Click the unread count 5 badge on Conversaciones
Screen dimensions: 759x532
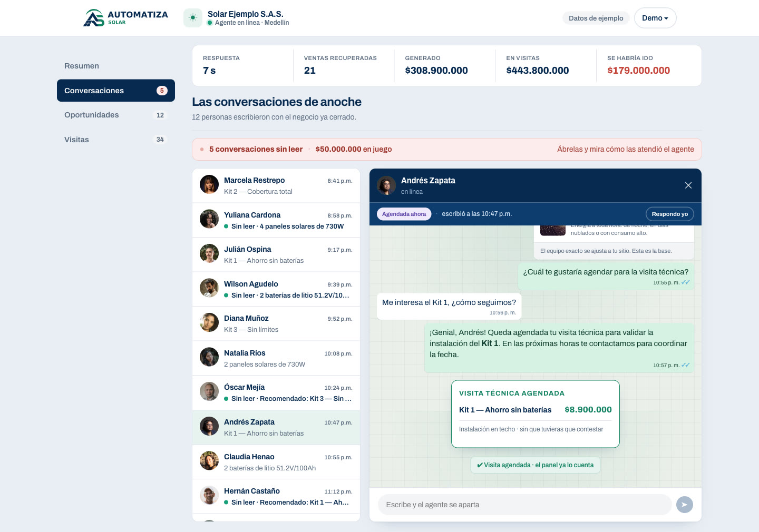click(x=162, y=91)
